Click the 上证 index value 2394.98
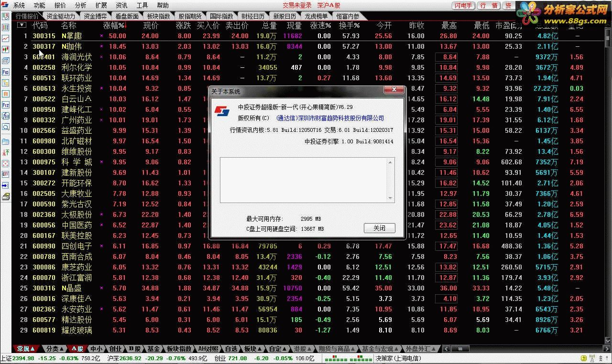This screenshot has height=364, width=612. [x=23, y=358]
